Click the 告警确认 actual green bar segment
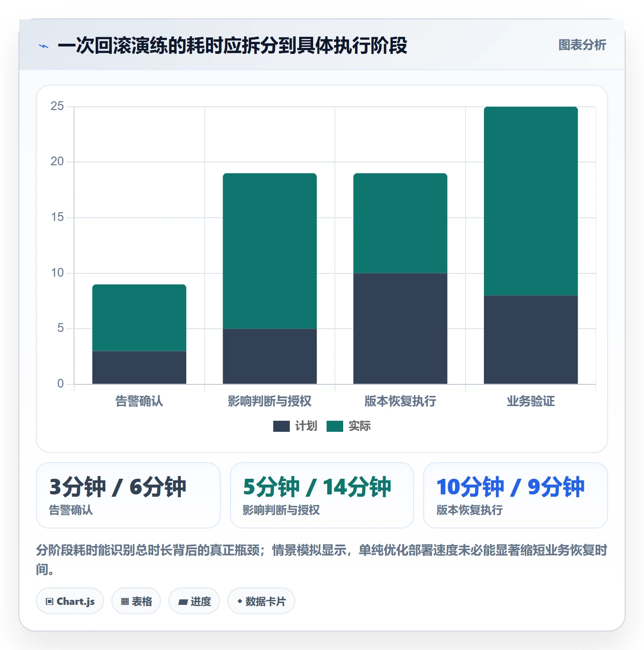The image size is (644, 650). 139,318
